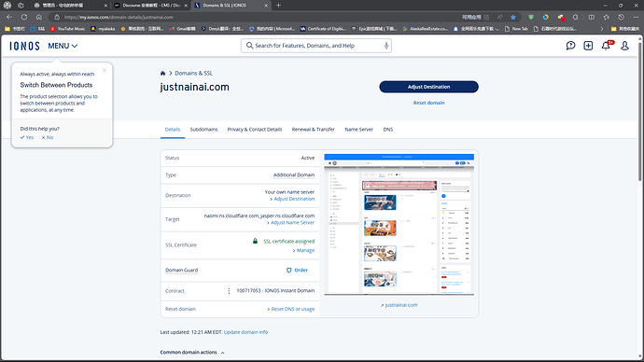Open the MENU dropdown

[x=63, y=46]
